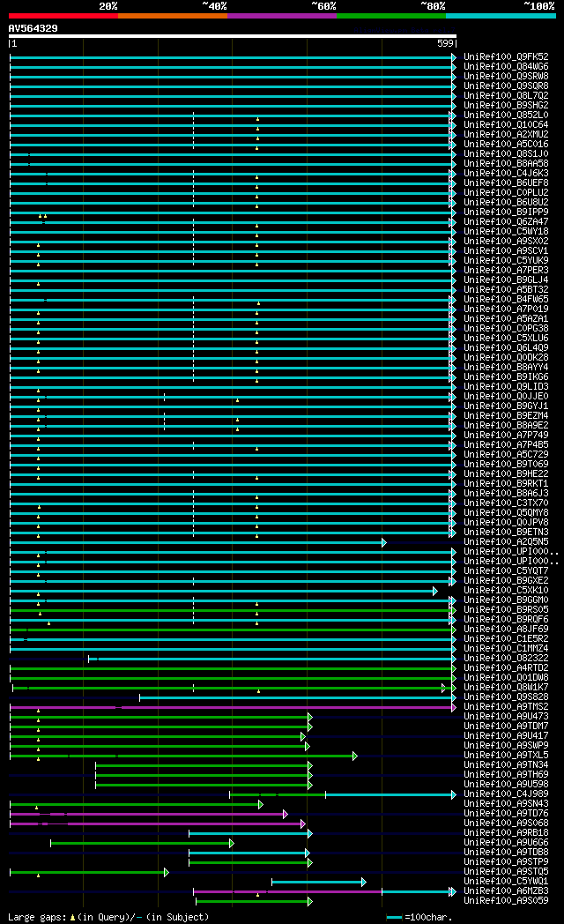
Task: Select the UniRef100_B8AA58 label
Action: coord(506,163)
